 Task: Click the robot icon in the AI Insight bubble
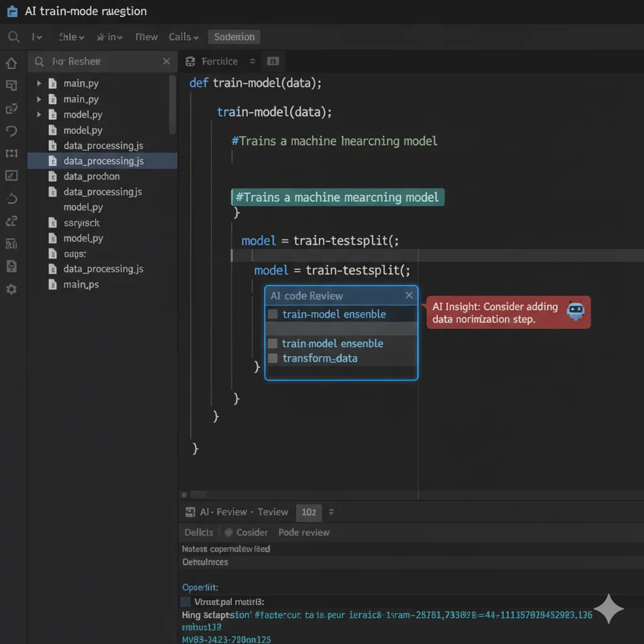coord(575,311)
